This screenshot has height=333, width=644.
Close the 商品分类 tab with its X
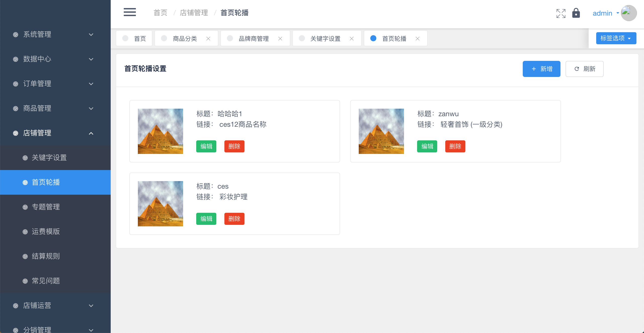tap(208, 39)
